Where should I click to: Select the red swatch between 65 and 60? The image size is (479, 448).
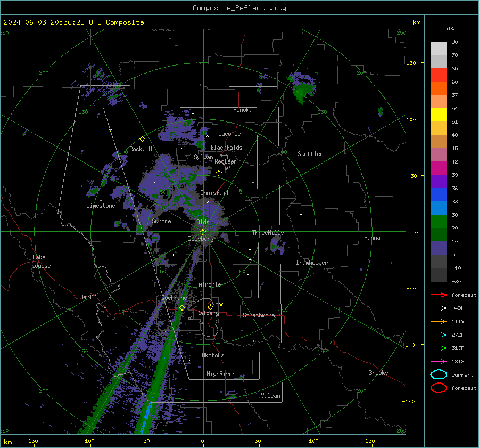pyautogui.click(x=439, y=75)
